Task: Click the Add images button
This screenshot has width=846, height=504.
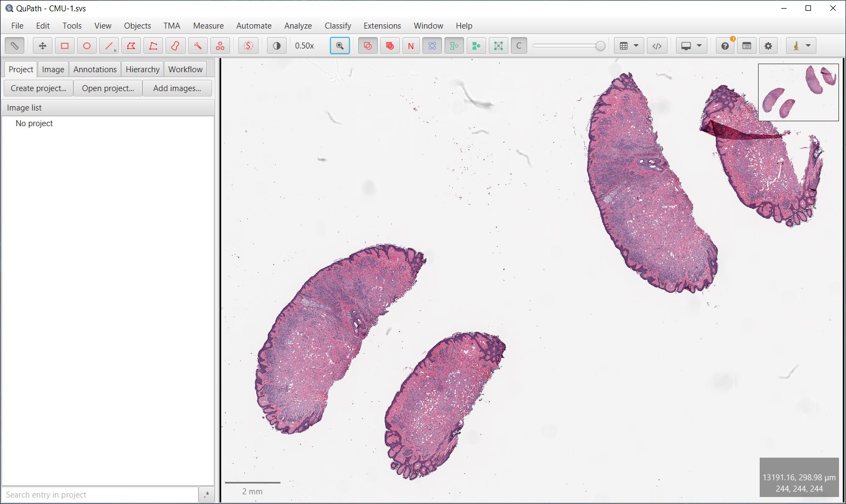Action: tap(177, 88)
